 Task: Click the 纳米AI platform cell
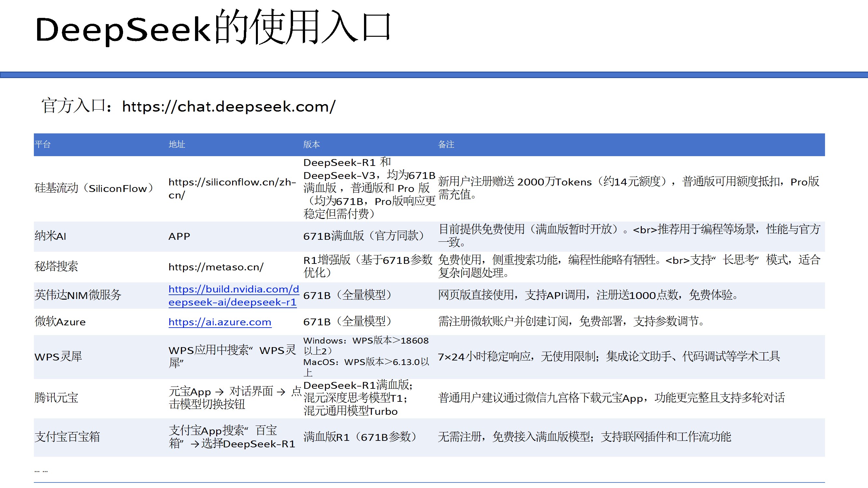50,236
